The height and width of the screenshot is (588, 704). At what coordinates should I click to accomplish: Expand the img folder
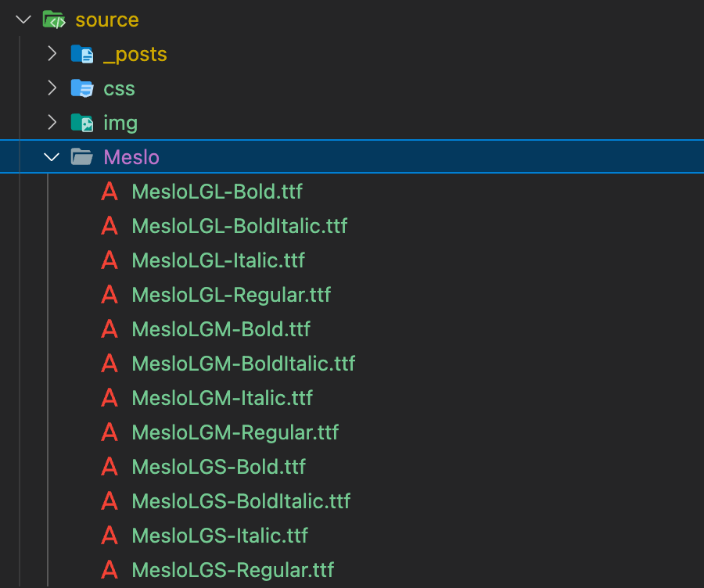[50, 122]
